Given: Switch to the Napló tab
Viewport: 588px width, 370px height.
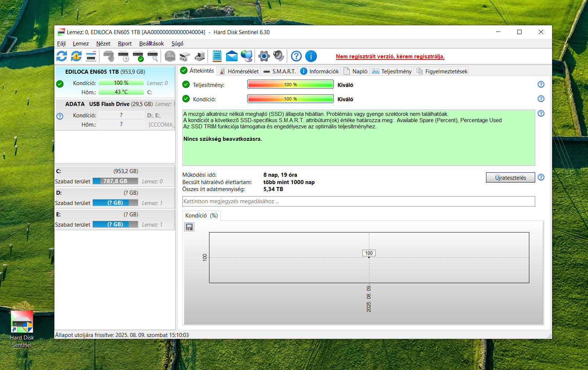Looking at the screenshot, I should click(355, 71).
